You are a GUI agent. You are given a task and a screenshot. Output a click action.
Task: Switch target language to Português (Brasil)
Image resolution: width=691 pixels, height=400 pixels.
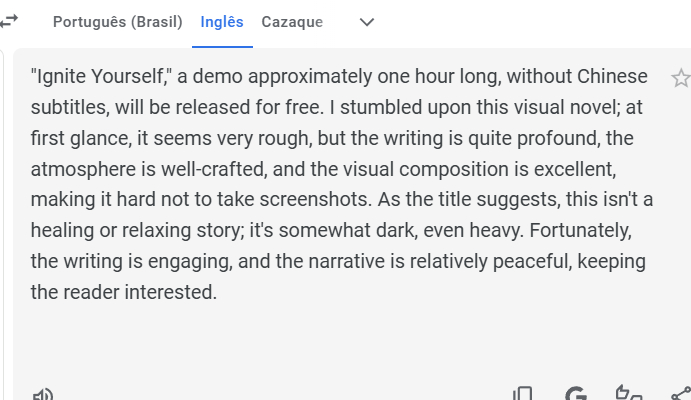(118, 22)
